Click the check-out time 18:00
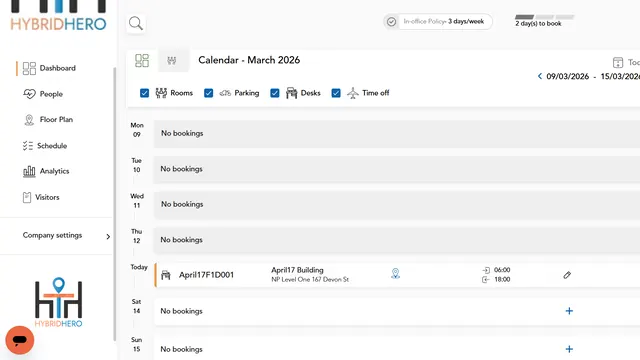 pyautogui.click(x=502, y=280)
